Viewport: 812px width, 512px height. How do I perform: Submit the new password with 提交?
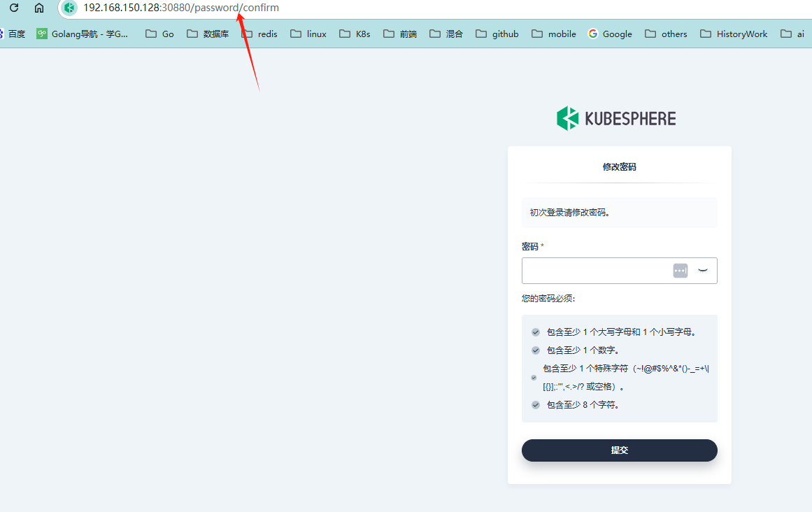[x=620, y=450]
